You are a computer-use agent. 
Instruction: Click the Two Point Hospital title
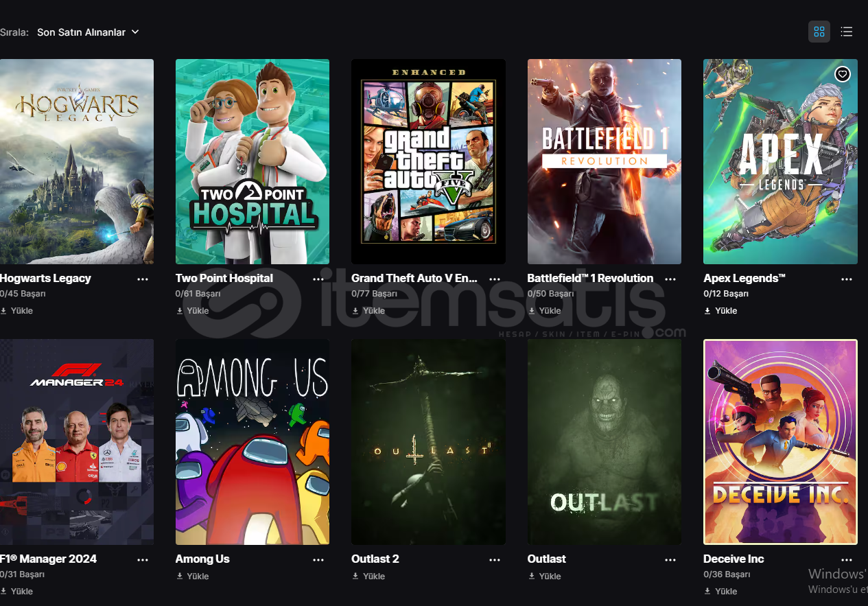[x=224, y=278]
